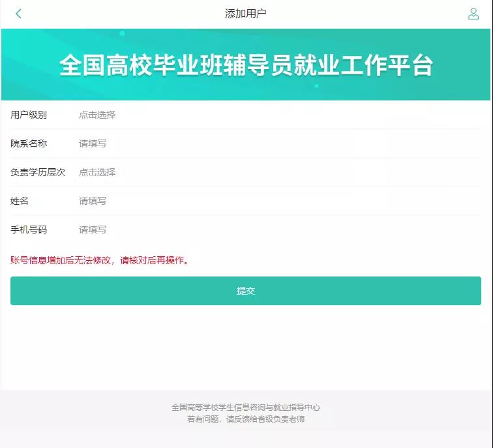This screenshot has width=493, height=448.
Task: Click the 全国高校毕业班辅导员就业工作平台 banner heading
Action: 246,65
